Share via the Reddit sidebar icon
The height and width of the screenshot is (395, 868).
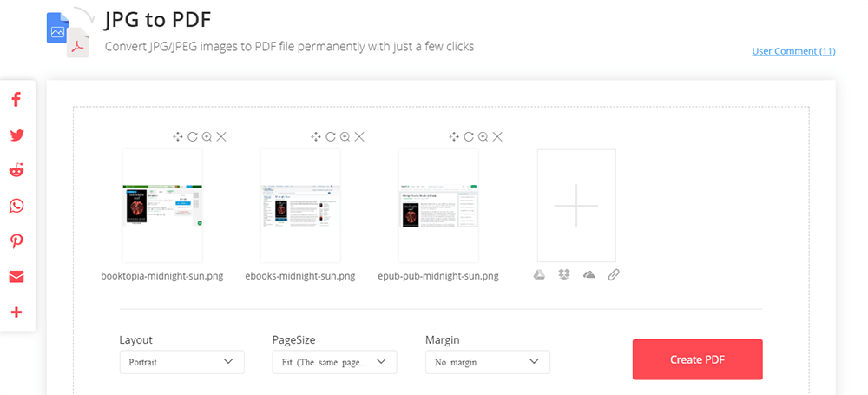16,170
